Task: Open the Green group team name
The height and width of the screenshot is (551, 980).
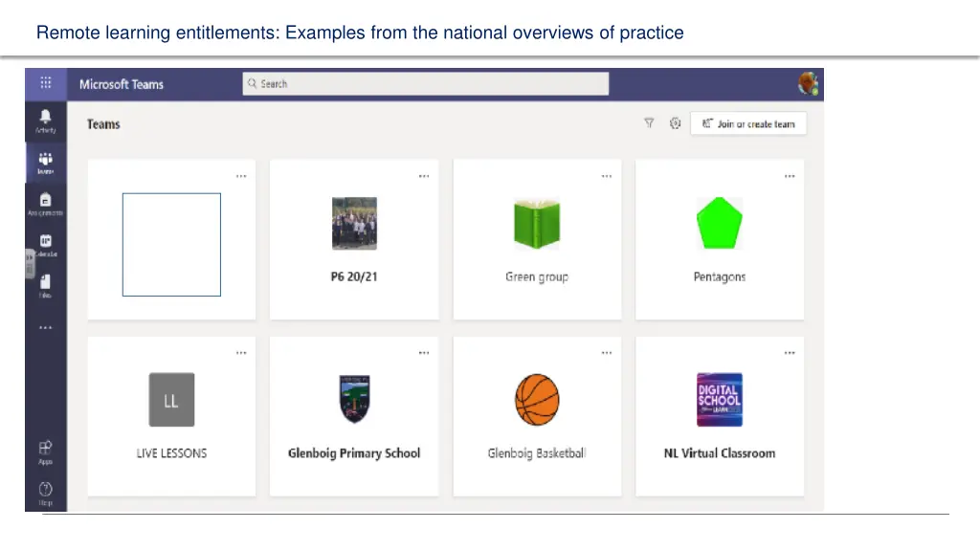Action: click(537, 276)
